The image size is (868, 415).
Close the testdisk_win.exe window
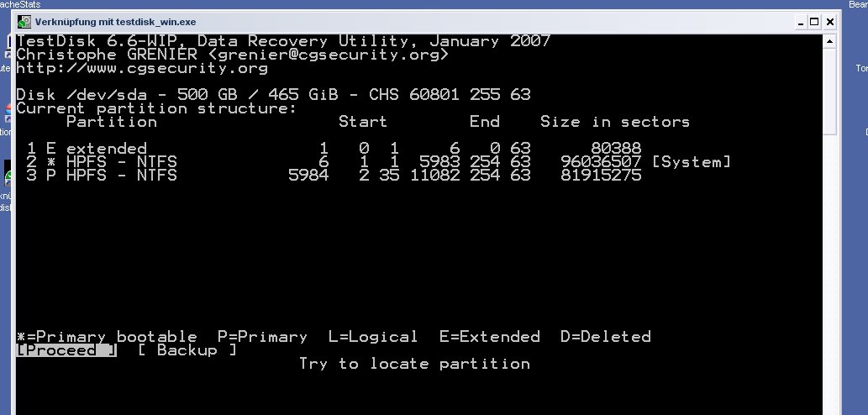click(x=830, y=22)
